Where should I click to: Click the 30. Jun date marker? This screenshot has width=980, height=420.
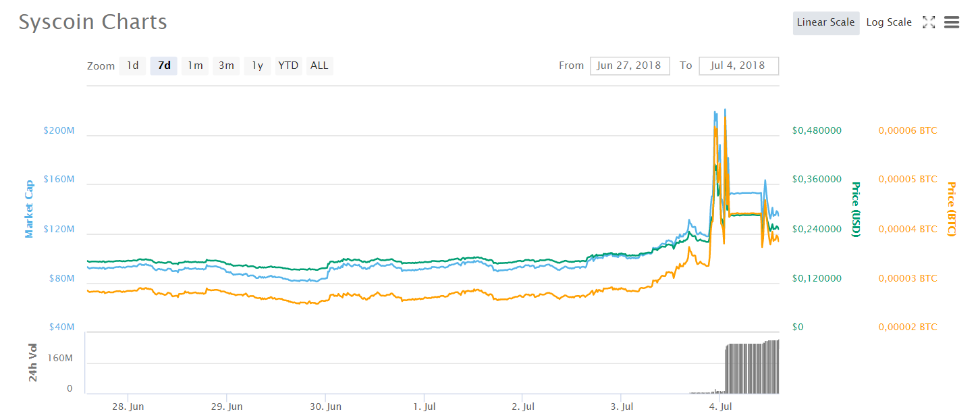(325, 406)
